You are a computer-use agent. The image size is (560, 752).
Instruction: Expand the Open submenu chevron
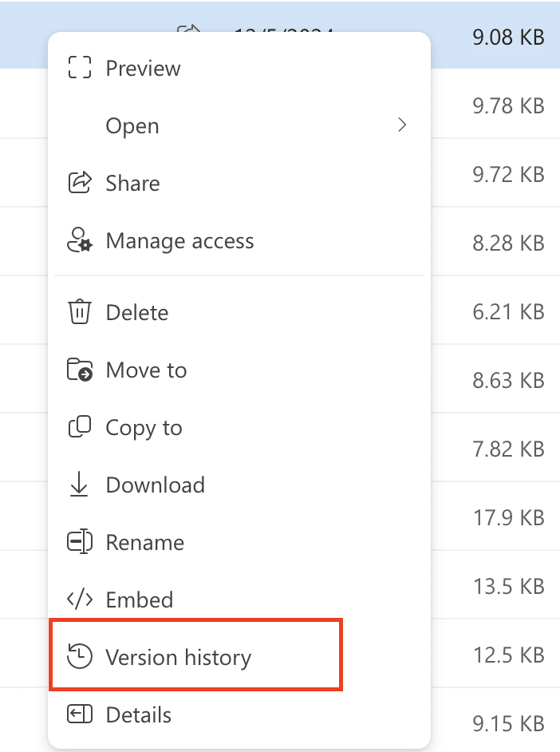[x=402, y=125]
